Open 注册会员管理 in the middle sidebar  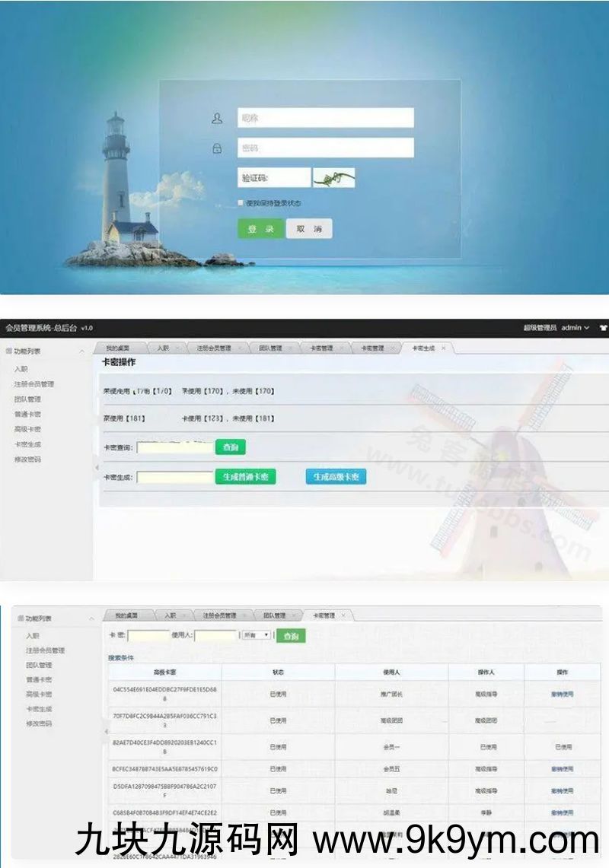tap(33, 384)
